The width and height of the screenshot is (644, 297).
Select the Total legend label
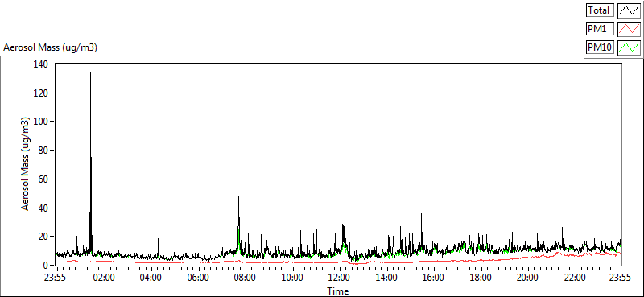click(x=600, y=10)
